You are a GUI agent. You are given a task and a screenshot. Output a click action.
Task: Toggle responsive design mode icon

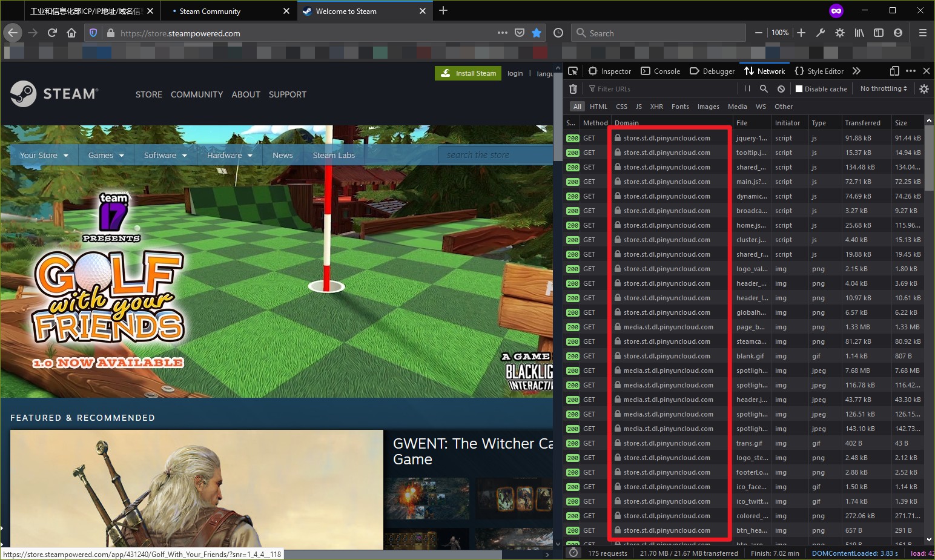coord(894,71)
